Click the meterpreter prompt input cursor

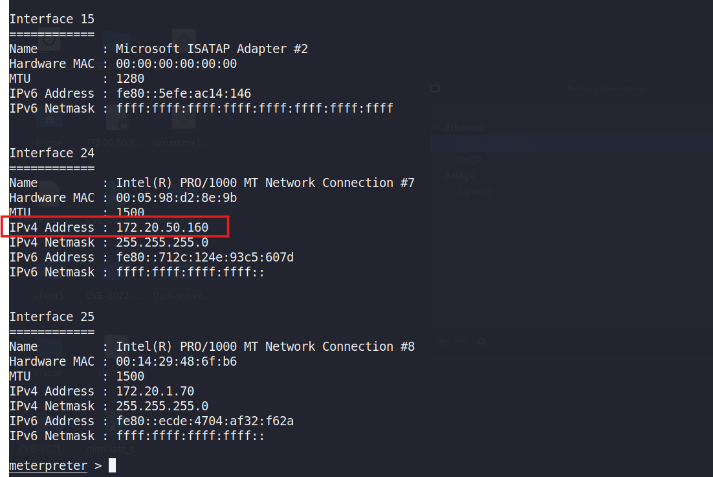[x=112, y=465]
